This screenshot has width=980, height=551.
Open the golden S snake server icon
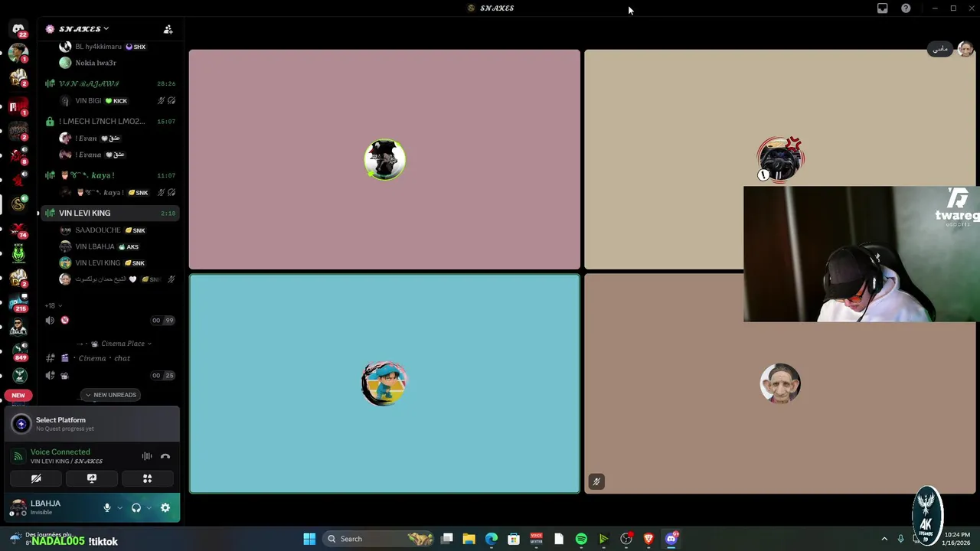18,204
